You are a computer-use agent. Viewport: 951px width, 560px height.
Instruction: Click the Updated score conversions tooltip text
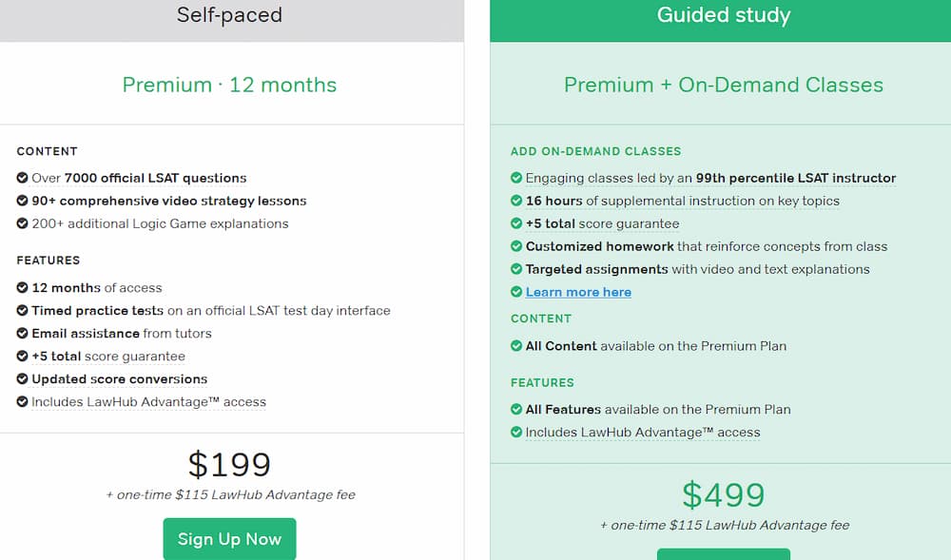pyautogui.click(x=120, y=379)
